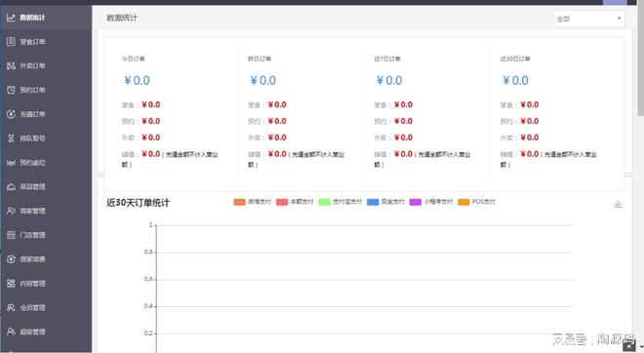Toggle the 微信支付 legend color swatch
The width and height of the screenshot is (644, 353).
pyautogui.click(x=239, y=202)
